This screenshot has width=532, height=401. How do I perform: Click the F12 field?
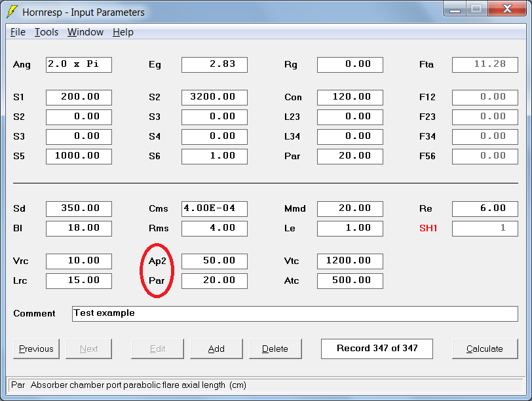pos(485,98)
